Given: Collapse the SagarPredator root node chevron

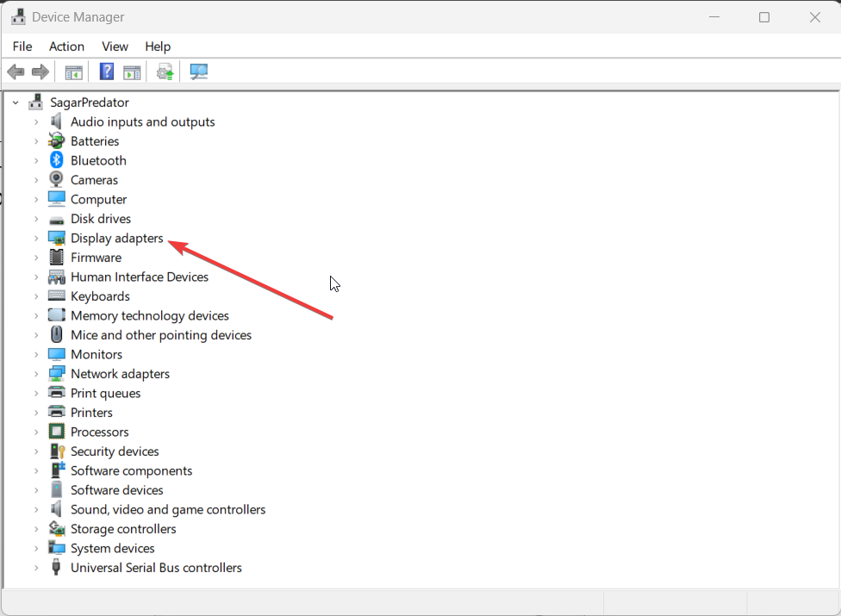Looking at the screenshot, I should tap(16, 103).
